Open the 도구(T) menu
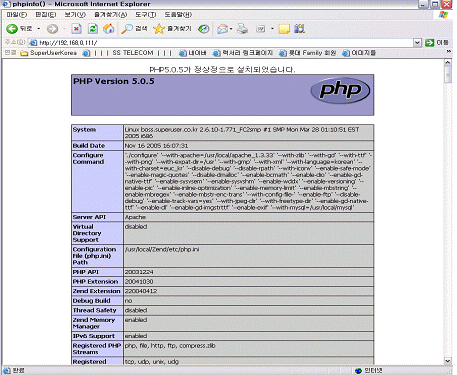The width and height of the screenshot is (457, 375). point(146,15)
